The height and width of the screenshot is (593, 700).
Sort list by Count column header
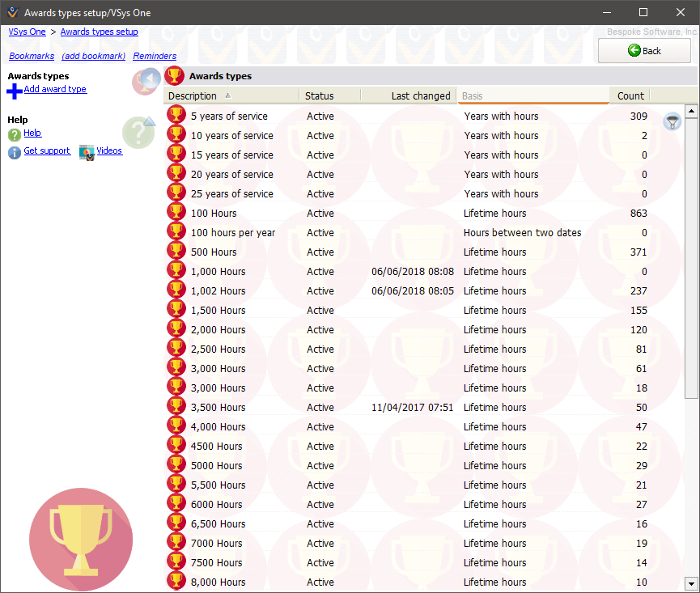pos(630,95)
